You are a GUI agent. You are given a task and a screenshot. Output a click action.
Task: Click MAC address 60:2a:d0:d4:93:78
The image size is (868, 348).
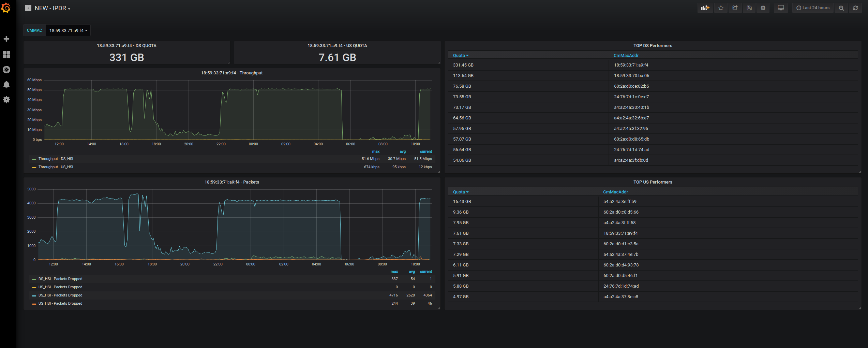coord(621,265)
